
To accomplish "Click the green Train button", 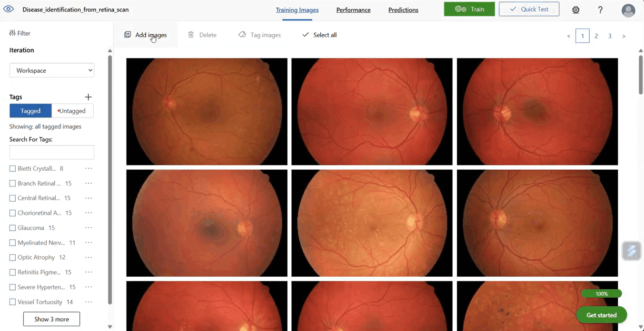I will (x=469, y=9).
